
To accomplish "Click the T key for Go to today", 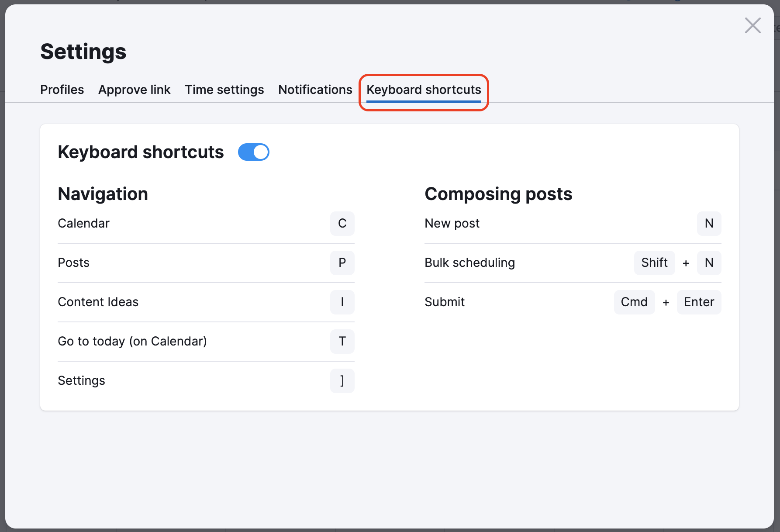I will (342, 342).
